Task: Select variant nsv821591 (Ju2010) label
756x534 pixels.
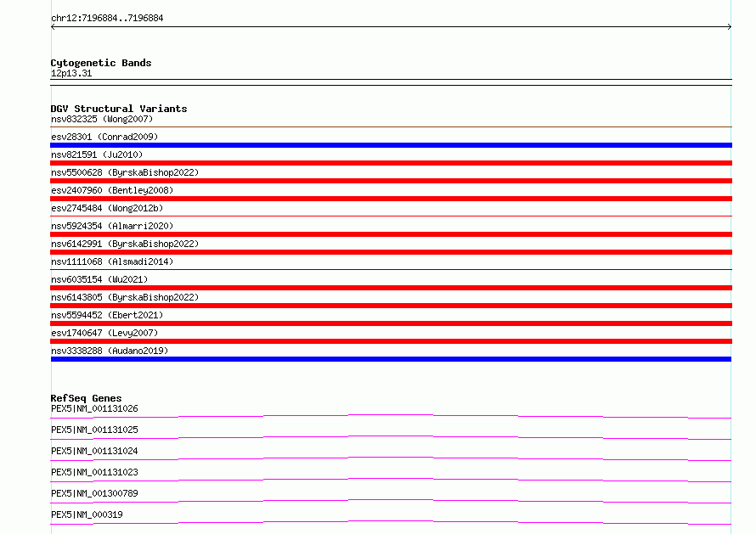Action: coord(97,155)
